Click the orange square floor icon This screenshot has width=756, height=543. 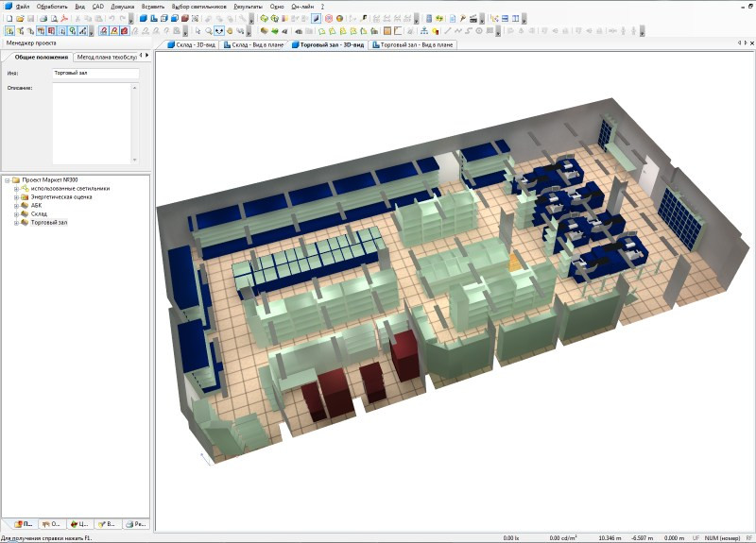[x=387, y=30]
